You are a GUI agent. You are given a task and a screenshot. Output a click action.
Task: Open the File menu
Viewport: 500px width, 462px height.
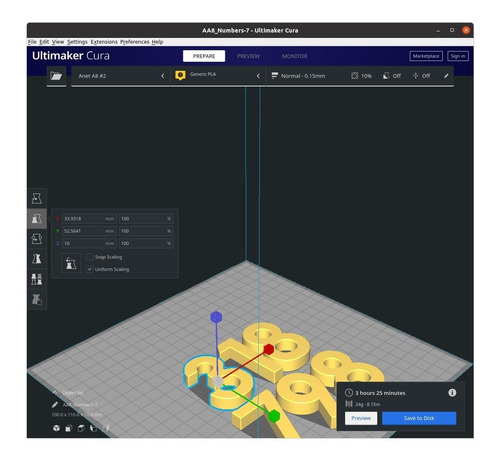point(32,42)
